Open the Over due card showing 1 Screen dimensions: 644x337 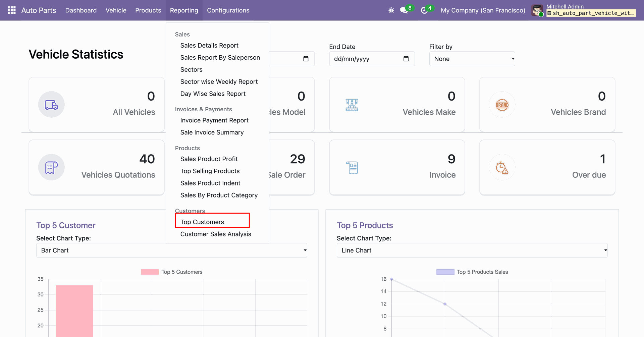coord(547,167)
